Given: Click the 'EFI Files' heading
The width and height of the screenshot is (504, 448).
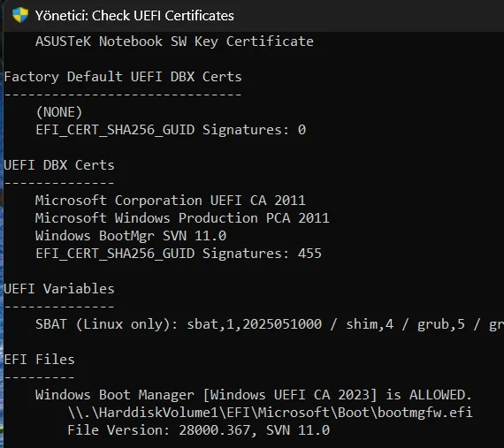Looking at the screenshot, I should coord(39,360).
